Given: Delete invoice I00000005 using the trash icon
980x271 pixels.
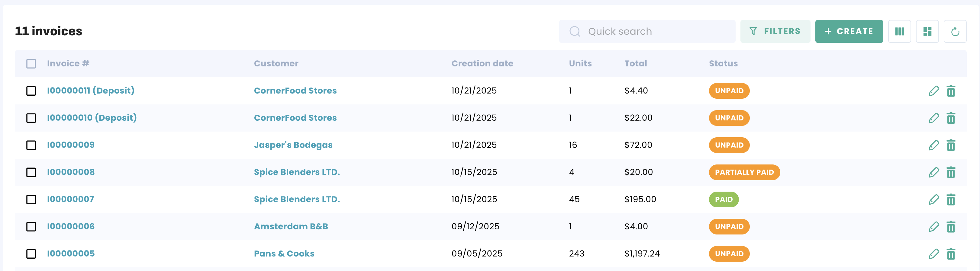Looking at the screenshot, I should (x=951, y=254).
